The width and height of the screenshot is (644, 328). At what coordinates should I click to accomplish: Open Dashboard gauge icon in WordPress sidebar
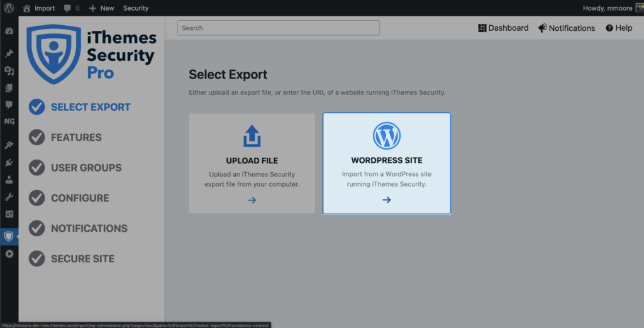[9, 31]
